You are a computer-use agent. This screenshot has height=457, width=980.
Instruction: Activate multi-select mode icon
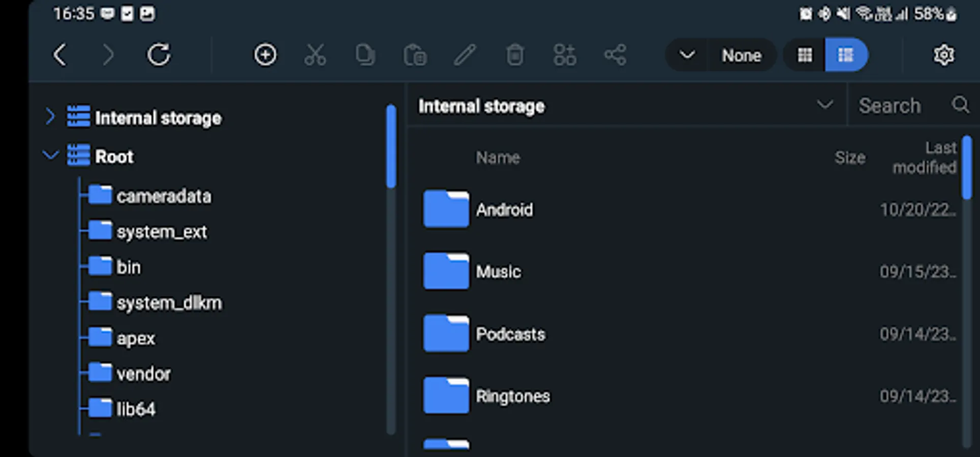[565, 55]
